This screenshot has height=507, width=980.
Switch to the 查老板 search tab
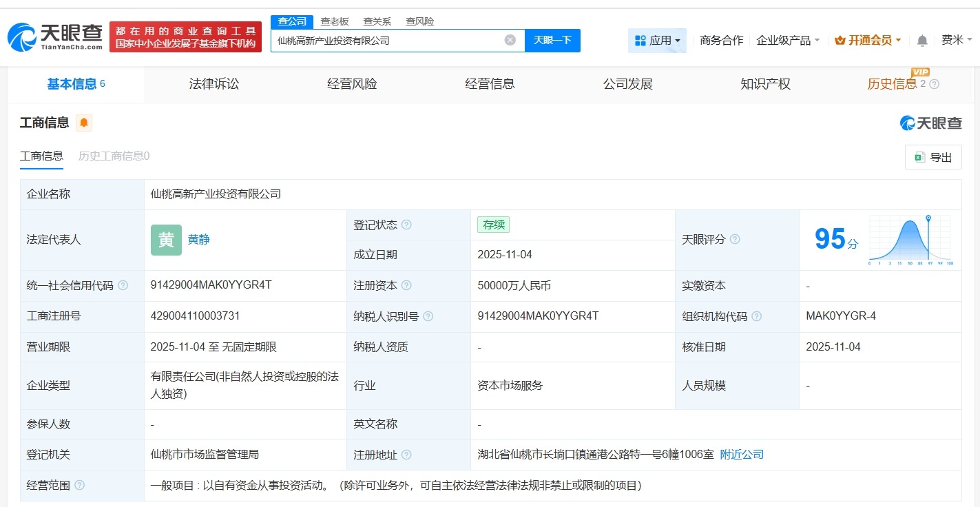335,21
